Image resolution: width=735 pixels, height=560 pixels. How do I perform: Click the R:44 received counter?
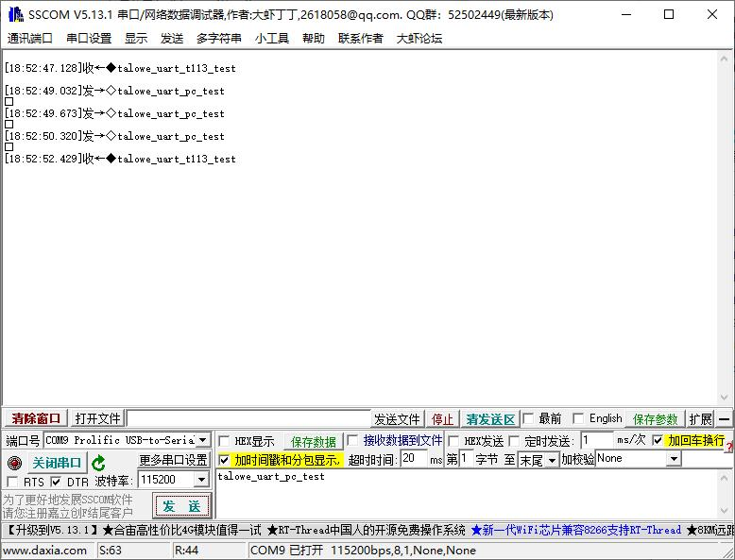186,551
